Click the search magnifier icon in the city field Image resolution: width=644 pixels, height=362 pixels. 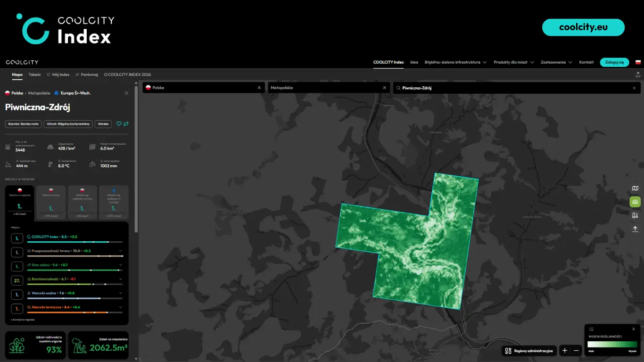pos(398,88)
